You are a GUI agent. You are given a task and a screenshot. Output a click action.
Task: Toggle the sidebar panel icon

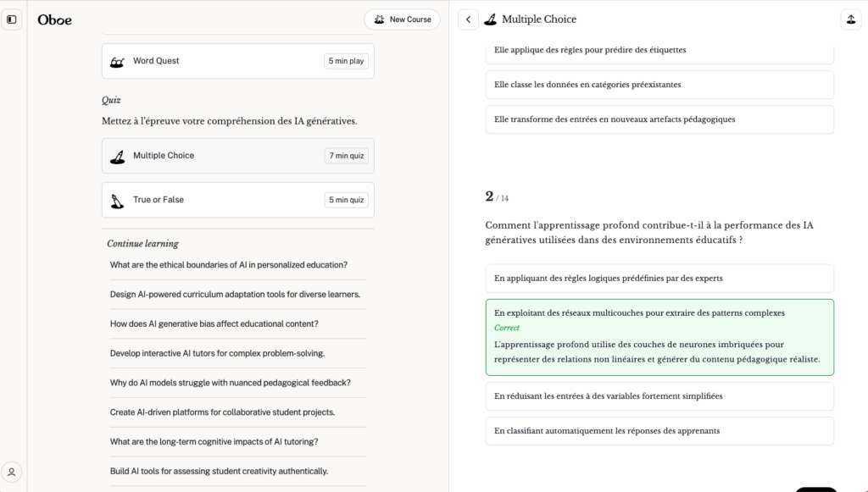point(12,19)
